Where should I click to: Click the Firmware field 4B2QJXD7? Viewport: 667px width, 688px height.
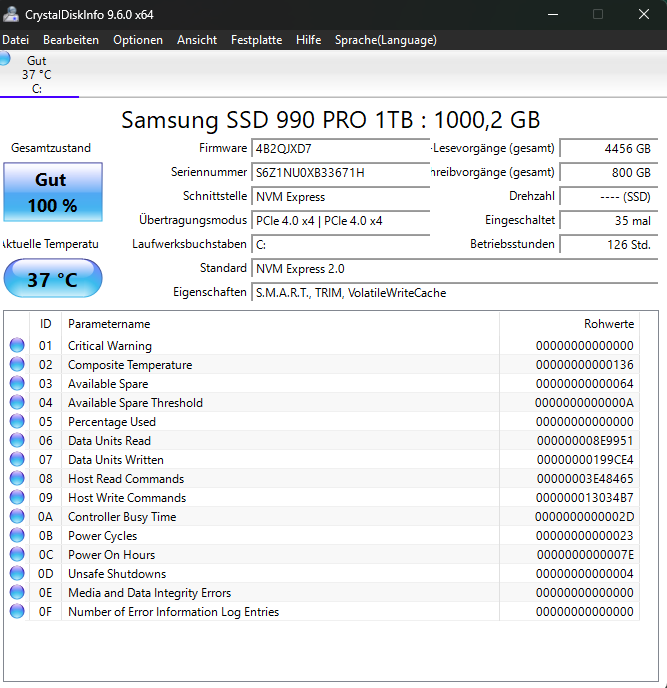click(x=341, y=148)
